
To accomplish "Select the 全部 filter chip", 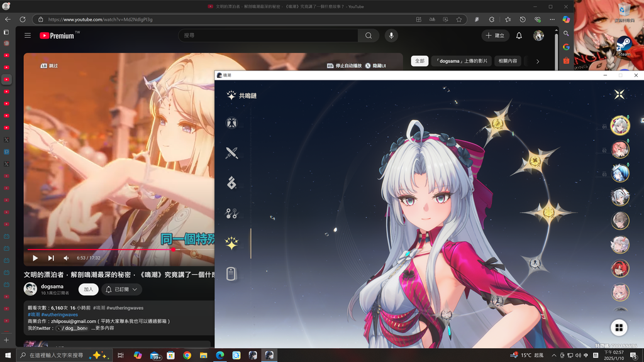I will 419,61.
